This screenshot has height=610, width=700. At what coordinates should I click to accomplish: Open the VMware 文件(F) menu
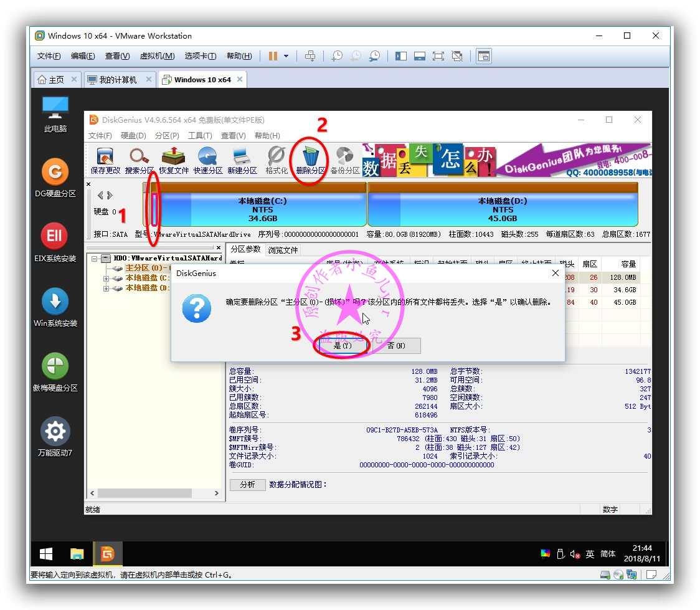49,56
